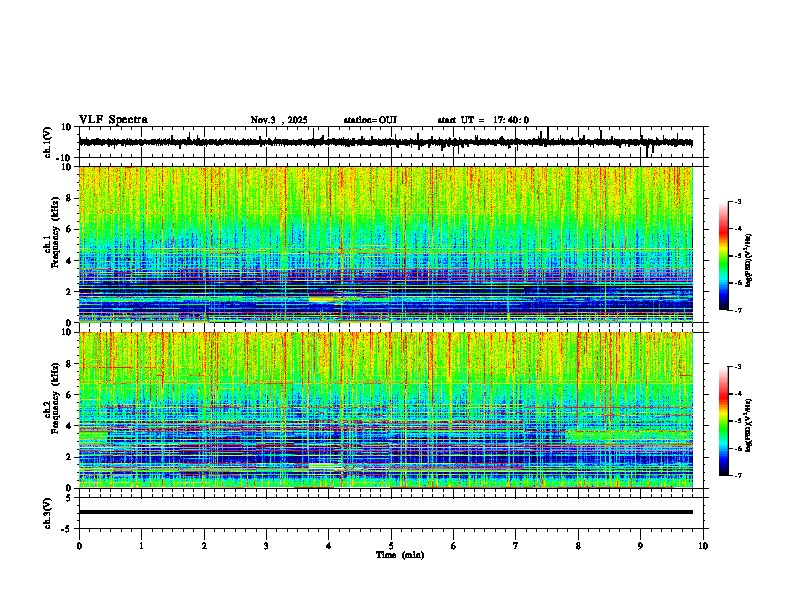
Task: Click the ch.1 frequency tick label "4"
Action: click(x=70, y=261)
